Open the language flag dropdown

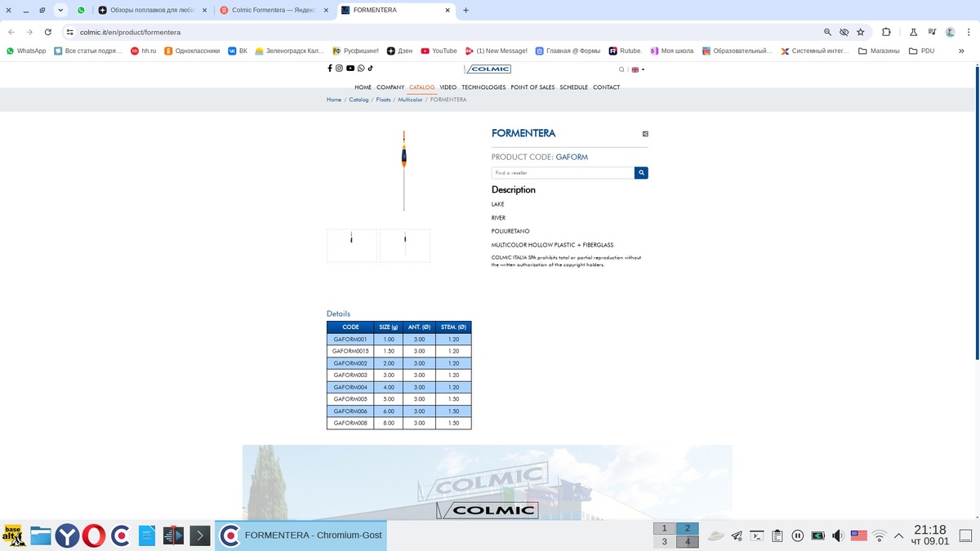point(638,69)
